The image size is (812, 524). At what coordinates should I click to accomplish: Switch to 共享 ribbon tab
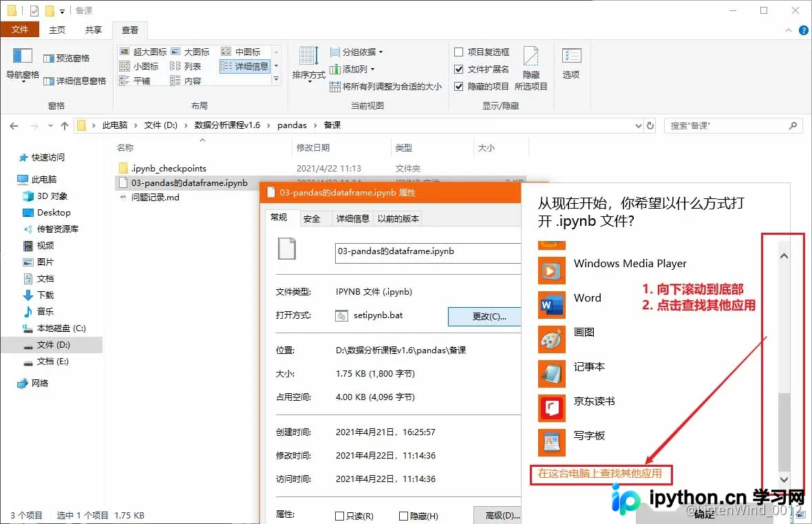tap(94, 30)
